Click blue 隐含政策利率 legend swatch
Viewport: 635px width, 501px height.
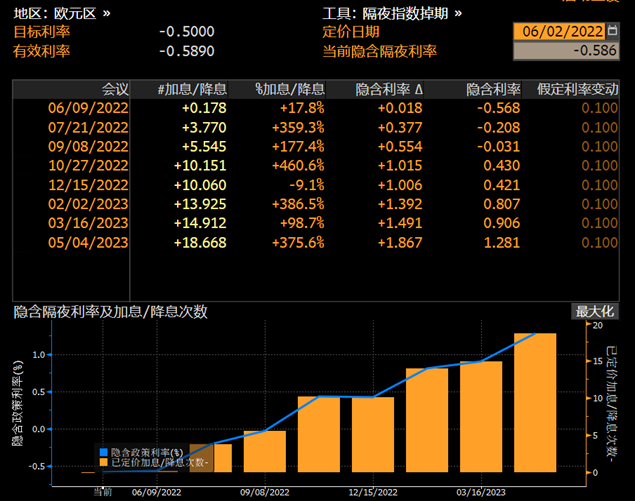coord(103,451)
